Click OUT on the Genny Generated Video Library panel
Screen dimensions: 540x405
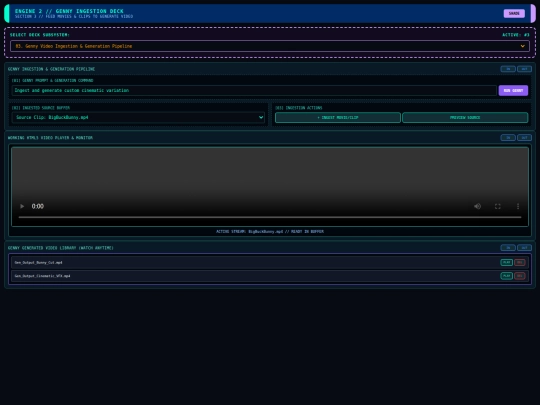pos(524,248)
